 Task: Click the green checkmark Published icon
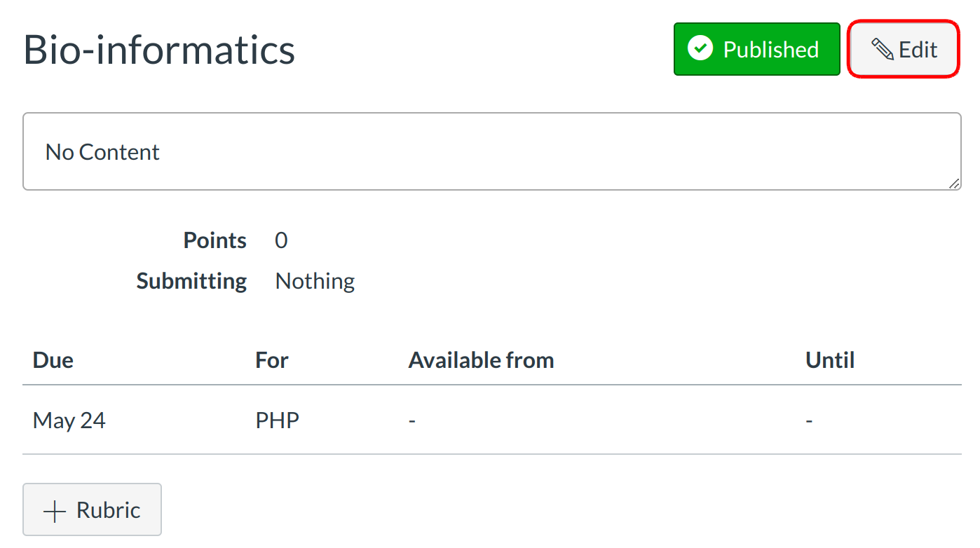pyautogui.click(x=700, y=49)
